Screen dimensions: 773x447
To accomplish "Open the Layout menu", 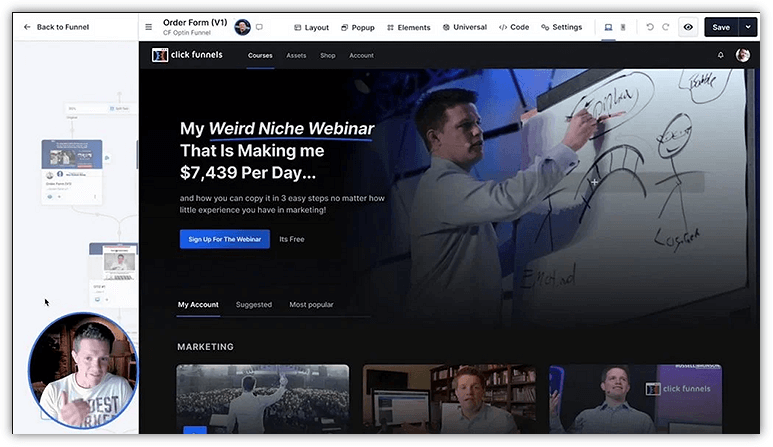I will pyautogui.click(x=312, y=28).
